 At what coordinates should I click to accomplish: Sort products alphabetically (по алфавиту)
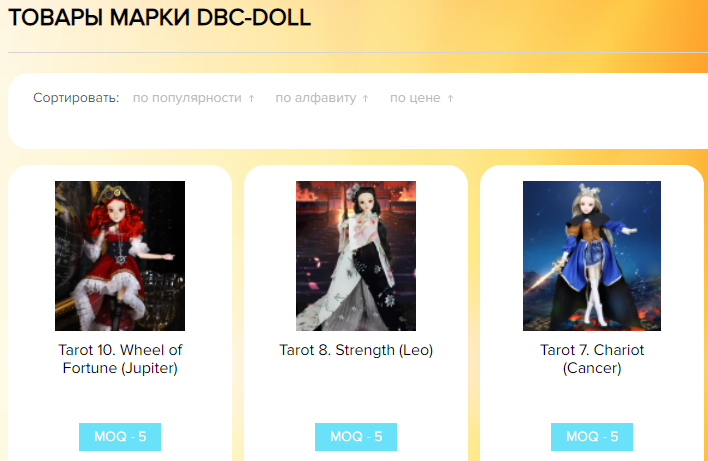(316, 98)
